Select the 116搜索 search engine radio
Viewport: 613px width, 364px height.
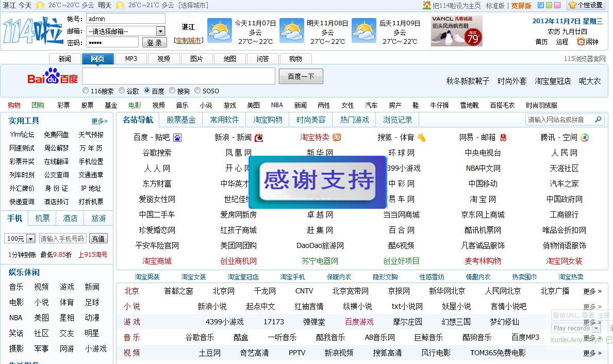86,90
